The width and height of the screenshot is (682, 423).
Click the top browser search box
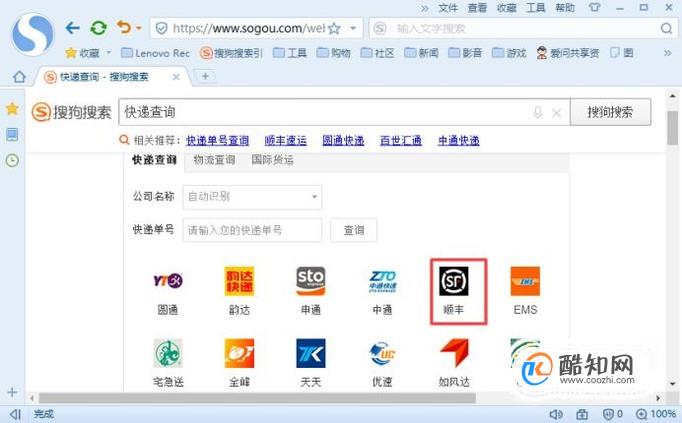pyautogui.click(x=522, y=29)
